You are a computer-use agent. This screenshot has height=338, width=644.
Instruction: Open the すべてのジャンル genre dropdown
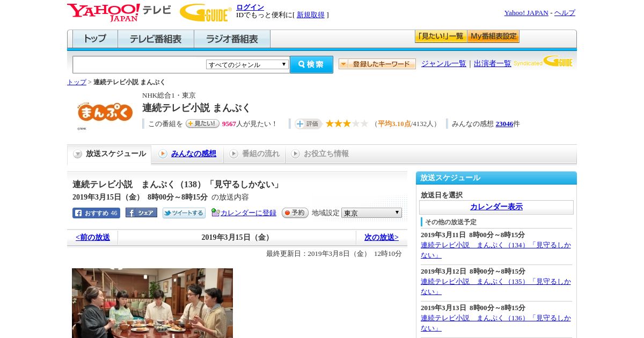(x=247, y=64)
